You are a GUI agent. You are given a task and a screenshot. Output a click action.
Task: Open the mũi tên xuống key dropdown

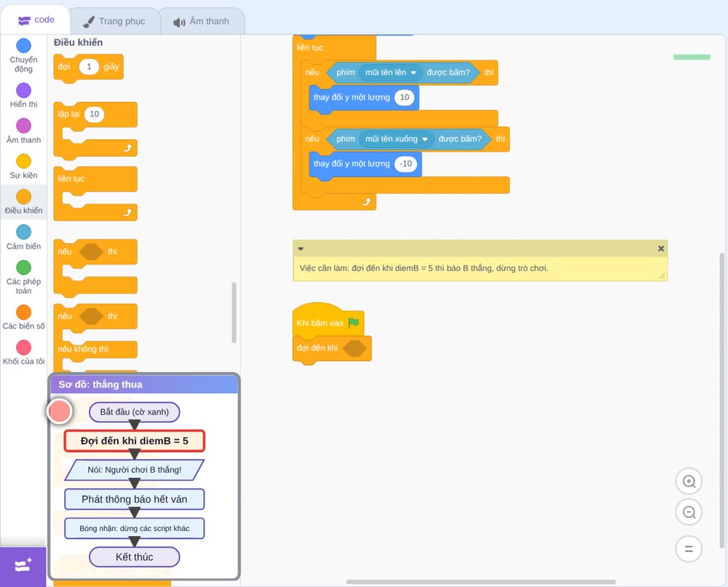[x=396, y=139]
